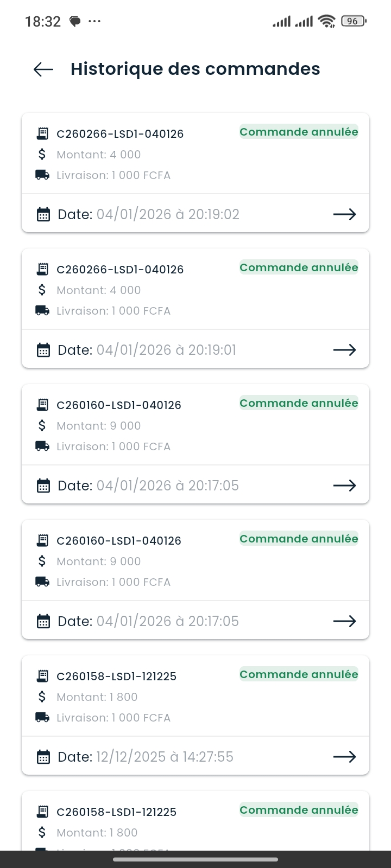Tap the home gesture bar at bottom

(195, 859)
